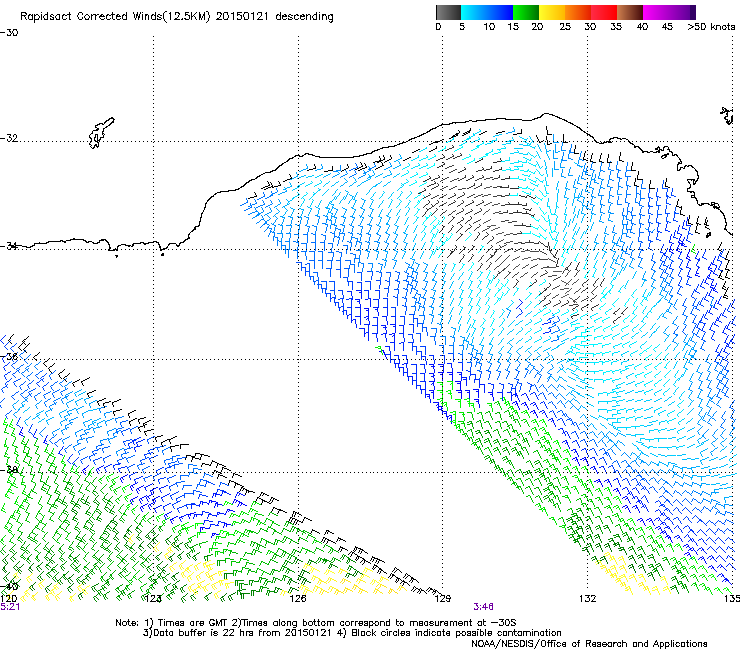The image size is (740, 650).
Task: Click the blue 5-15 knots color gradient
Action: 487,12
